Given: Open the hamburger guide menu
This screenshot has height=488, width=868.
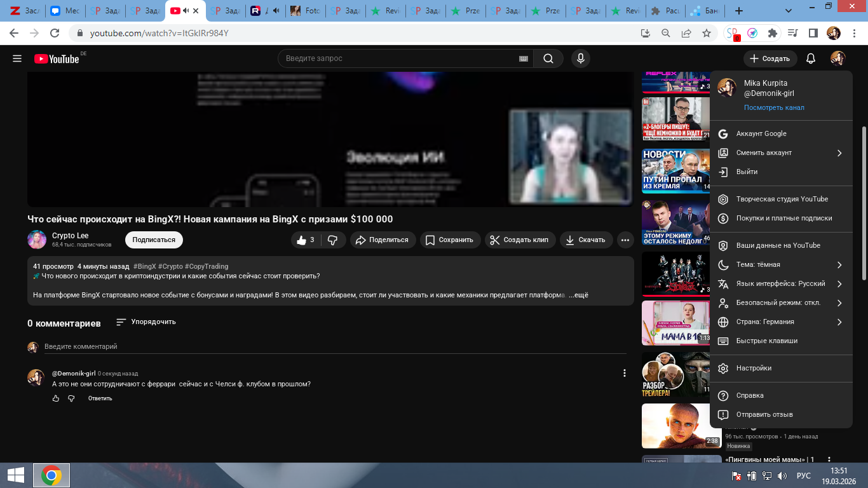Looking at the screenshot, I should pyautogui.click(x=17, y=58).
